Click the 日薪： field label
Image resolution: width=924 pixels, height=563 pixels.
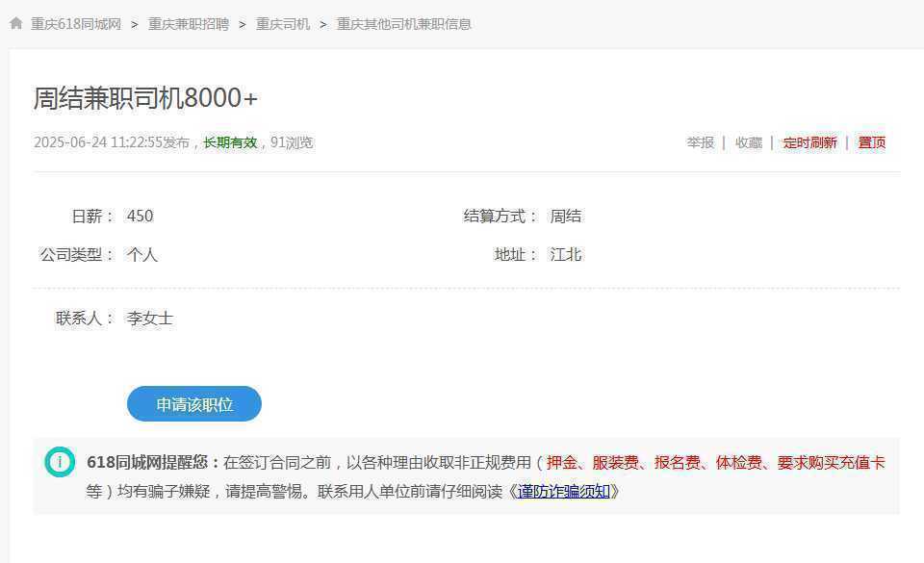click(x=93, y=217)
